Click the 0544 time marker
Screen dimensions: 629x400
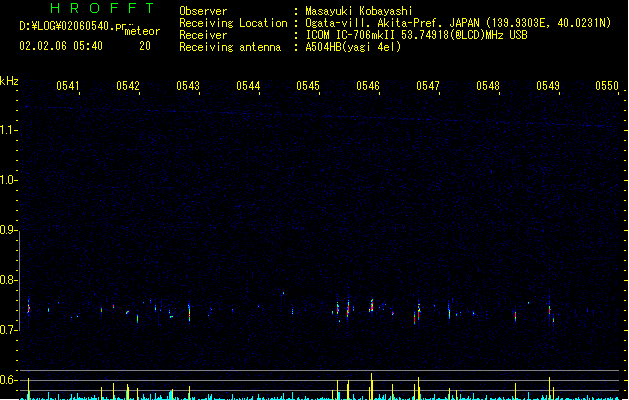[248, 86]
